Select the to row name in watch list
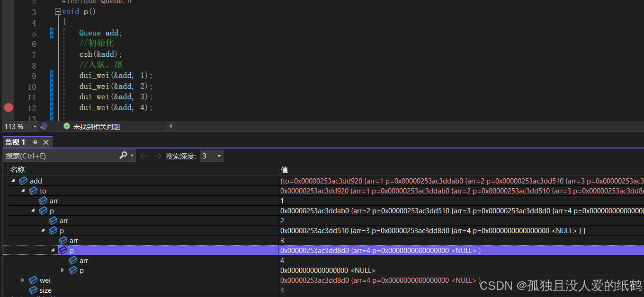This screenshot has height=297, width=644. click(x=43, y=191)
